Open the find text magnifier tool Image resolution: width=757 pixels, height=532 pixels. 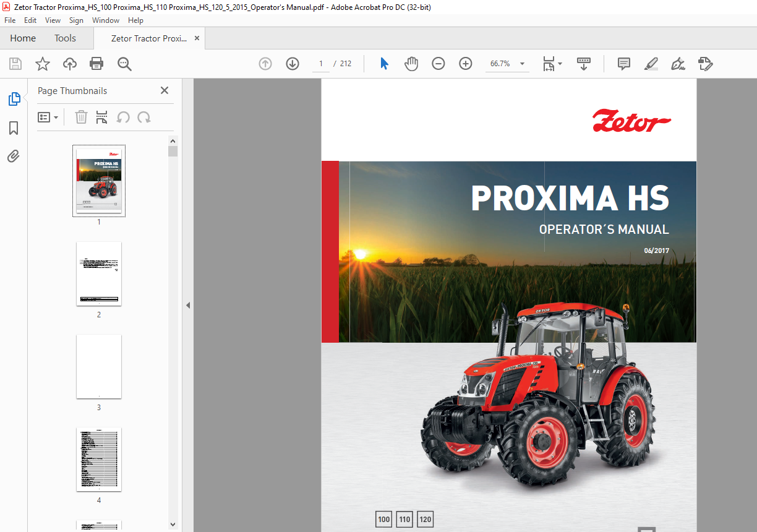[124, 64]
